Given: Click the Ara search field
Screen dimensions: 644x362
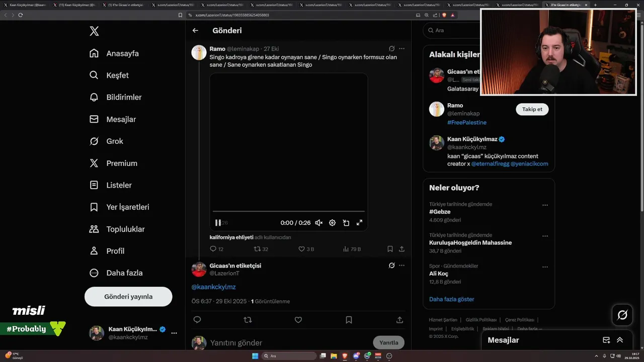Looking at the screenshot, I should [x=451, y=31].
